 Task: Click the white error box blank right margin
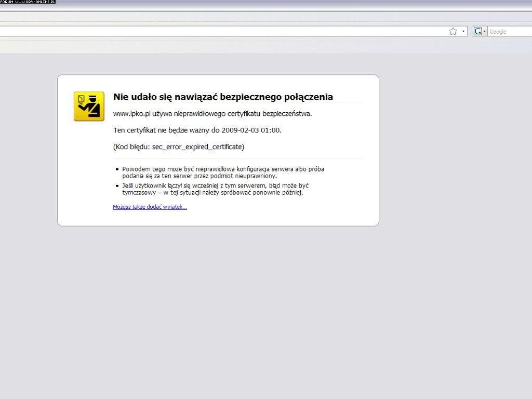click(370, 156)
